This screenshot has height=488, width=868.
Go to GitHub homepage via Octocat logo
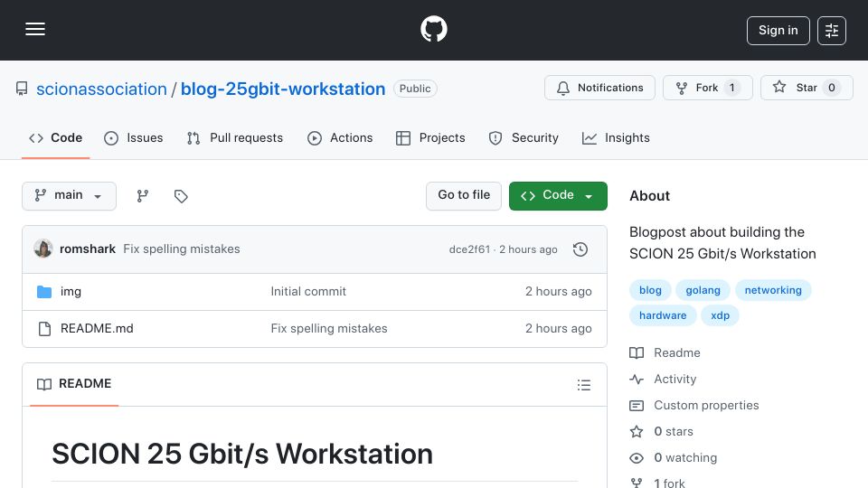[433, 29]
